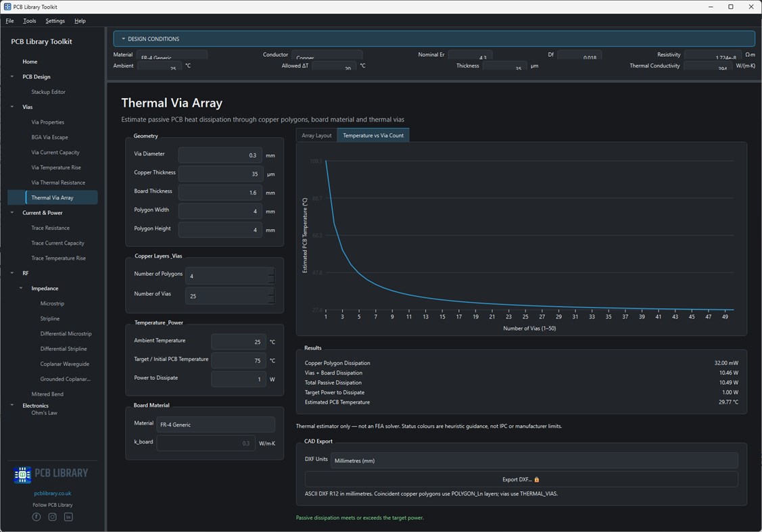
Task: Visit the pcblibrary.co.uk link
Action: point(53,493)
